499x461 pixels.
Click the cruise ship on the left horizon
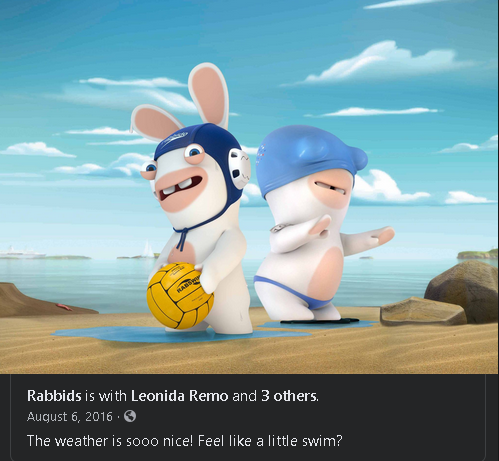22,253
